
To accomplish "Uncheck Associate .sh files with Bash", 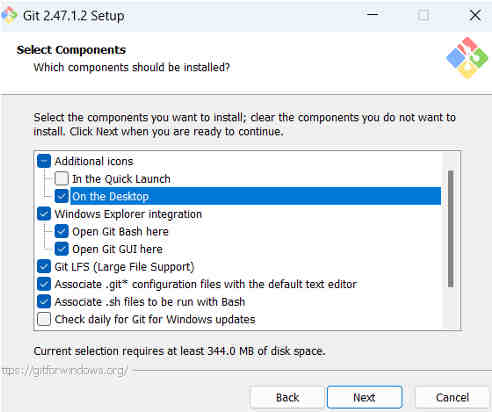I will click(x=44, y=301).
